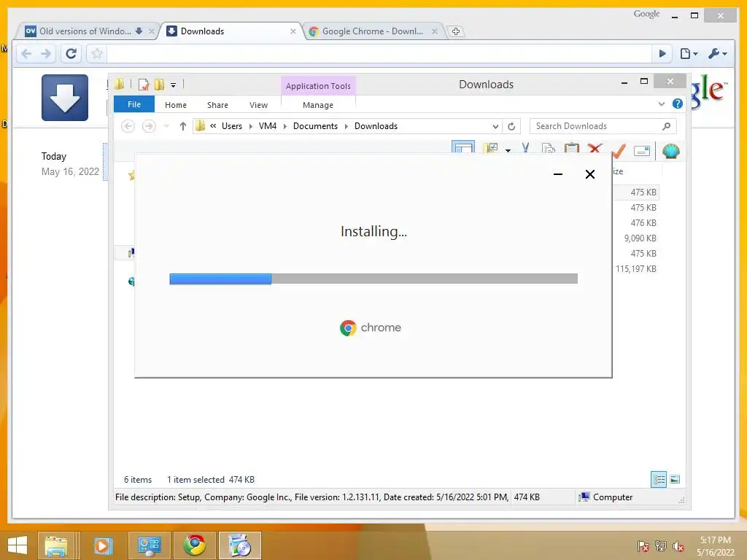
Task: Bookmark page with the star icon
Action: pyautogui.click(x=97, y=54)
